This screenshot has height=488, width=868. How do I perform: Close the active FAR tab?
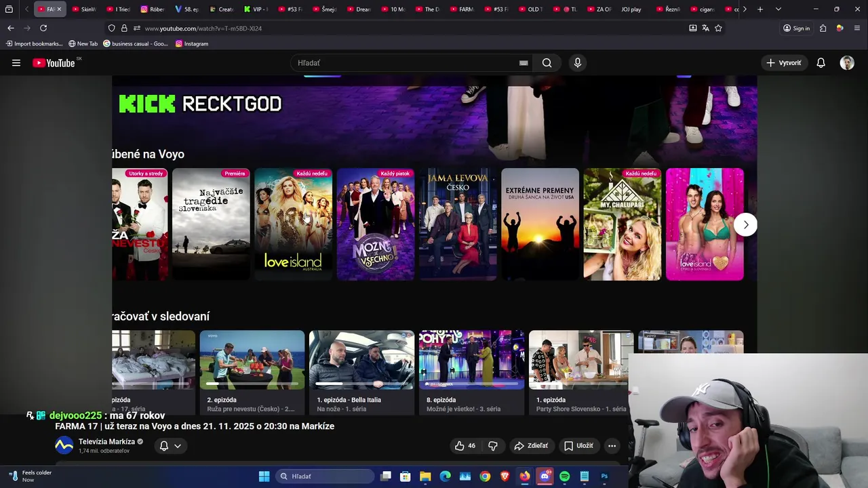(x=59, y=9)
